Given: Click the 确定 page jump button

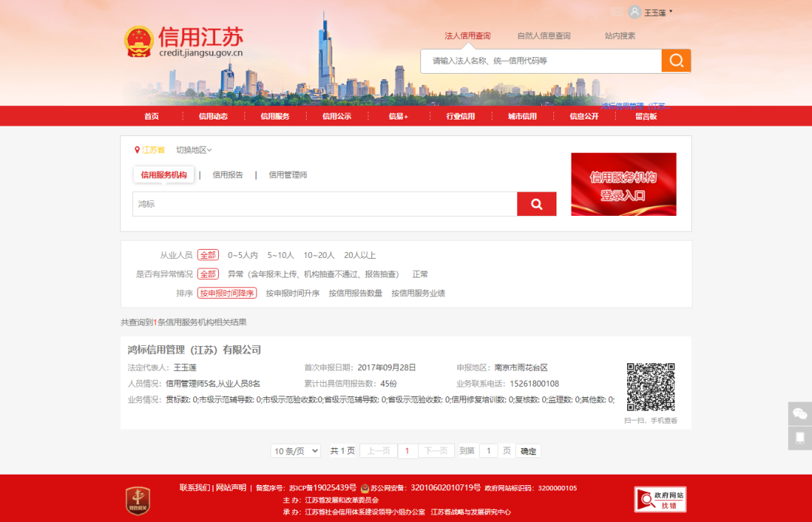Looking at the screenshot, I should tap(529, 451).
